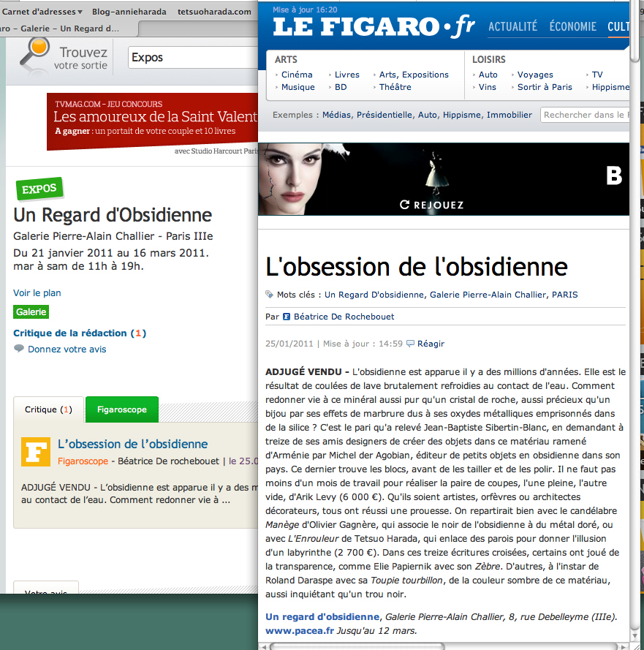
Task: Open Hippisme link under Loisirs
Action: point(610,87)
